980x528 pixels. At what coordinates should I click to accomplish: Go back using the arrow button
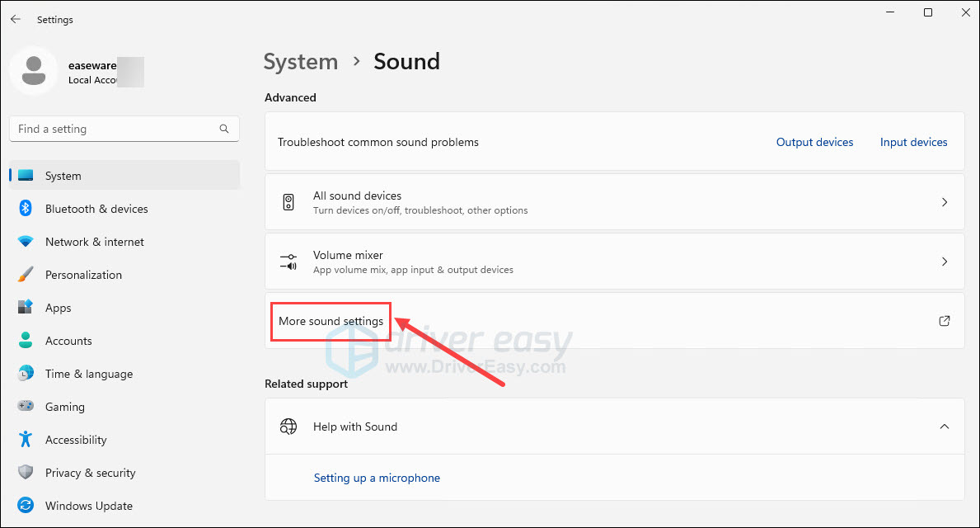[x=15, y=19]
